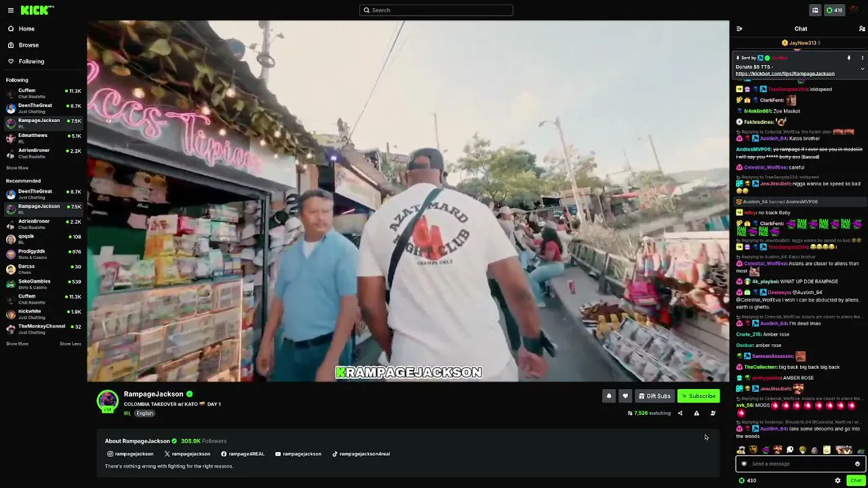This screenshot has height=488, width=868.
Task: Click the 305.9K Followers count
Action: pyautogui.click(x=203, y=441)
